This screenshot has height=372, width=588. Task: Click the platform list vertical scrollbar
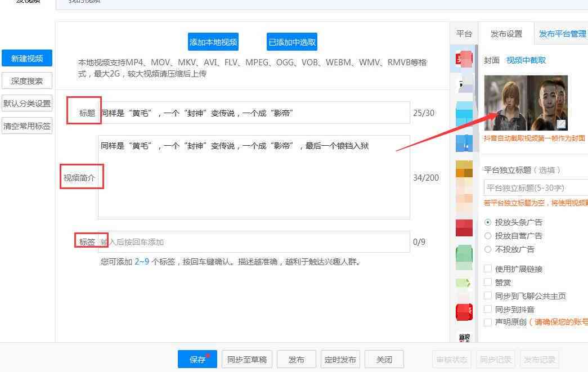point(477,98)
